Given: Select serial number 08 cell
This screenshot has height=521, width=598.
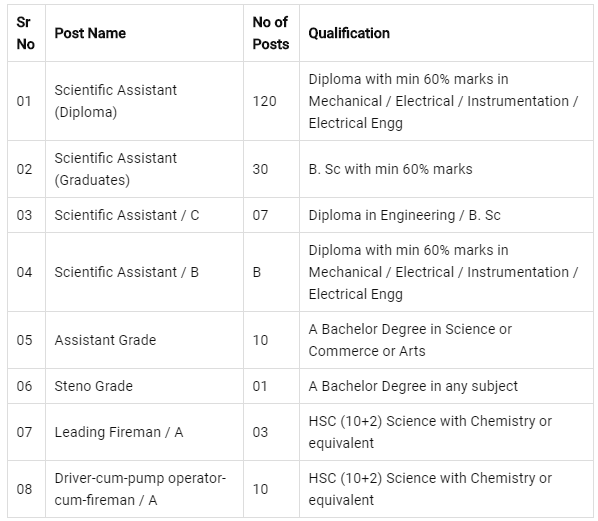Looking at the screenshot, I should tap(24, 489).
